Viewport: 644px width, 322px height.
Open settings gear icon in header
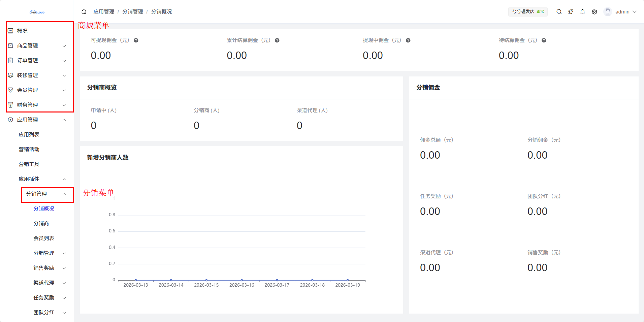click(x=594, y=12)
